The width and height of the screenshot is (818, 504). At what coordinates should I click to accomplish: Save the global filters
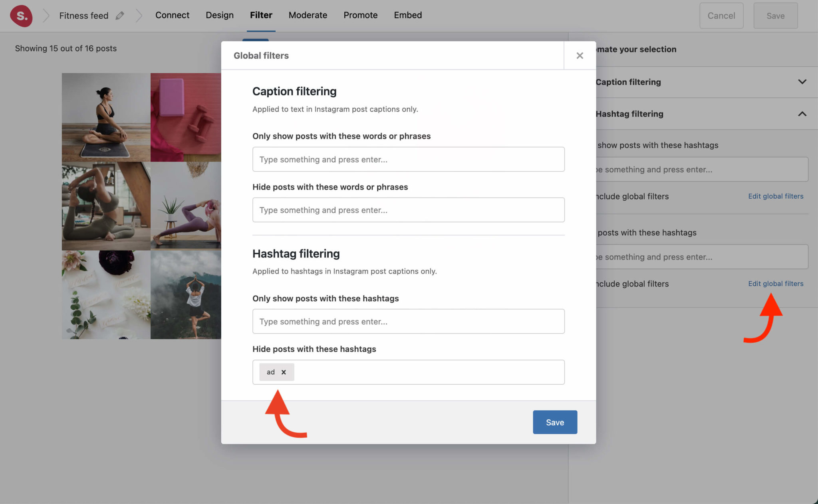point(555,422)
